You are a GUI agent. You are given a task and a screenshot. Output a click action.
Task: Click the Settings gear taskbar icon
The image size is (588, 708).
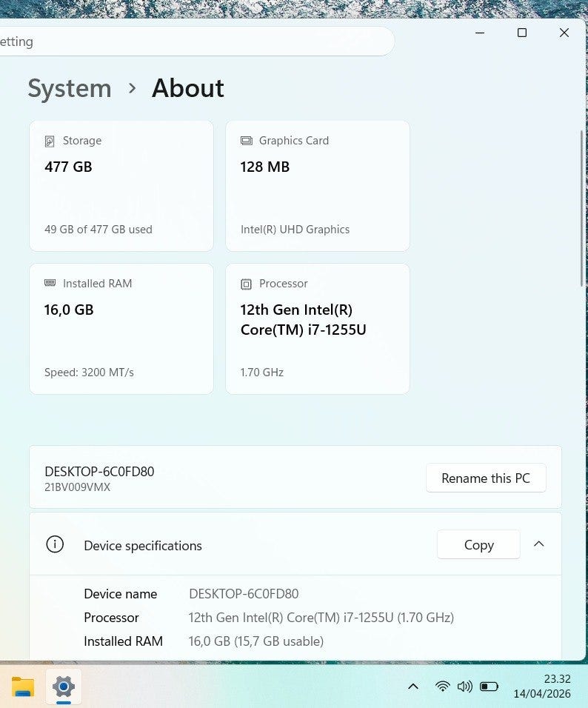(64, 687)
